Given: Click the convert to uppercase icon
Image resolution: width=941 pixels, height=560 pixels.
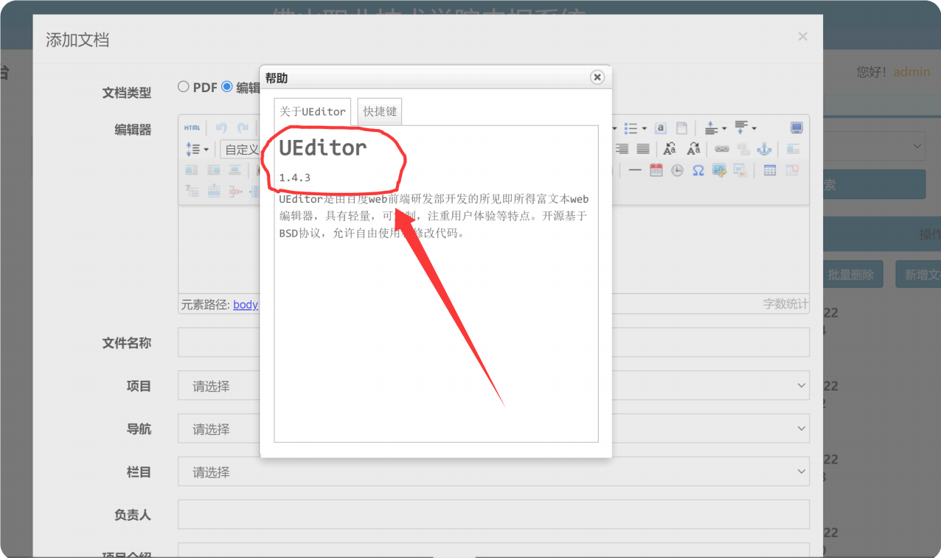Looking at the screenshot, I should tap(670, 149).
